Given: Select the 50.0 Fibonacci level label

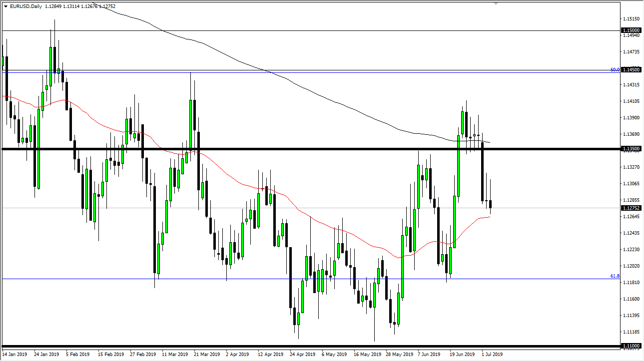Looking at the screenshot, I should click(615, 70).
